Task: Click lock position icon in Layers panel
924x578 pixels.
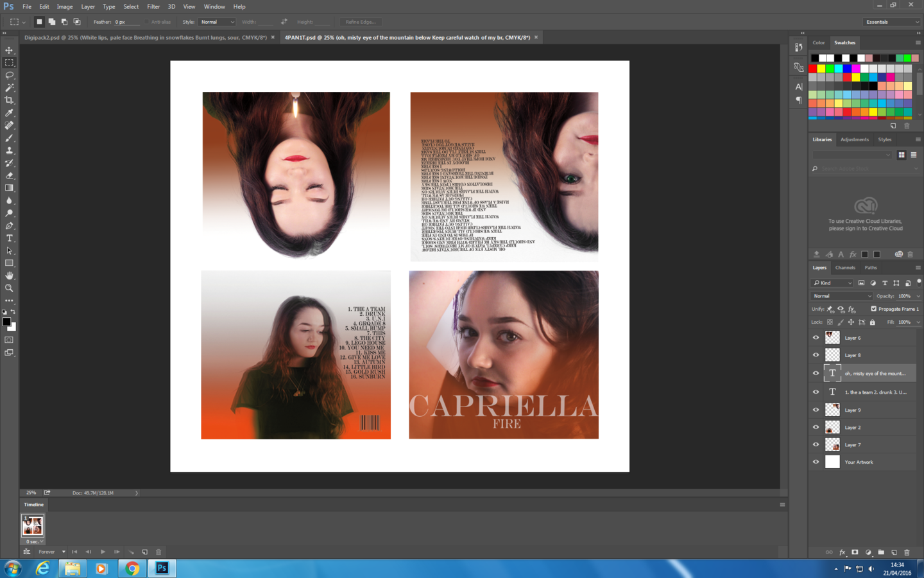Action: (x=851, y=322)
